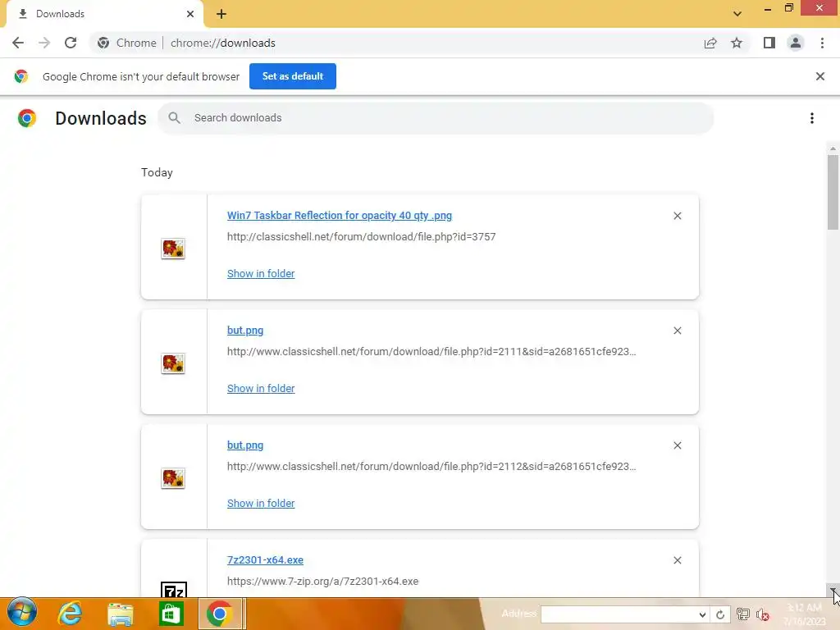Click the scrollbar down arrow
840x630 pixels.
point(833,591)
